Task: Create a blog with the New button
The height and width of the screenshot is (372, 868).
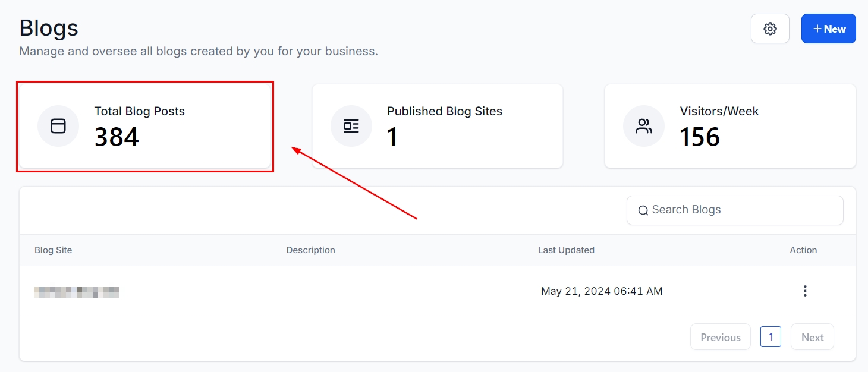Action: [x=828, y=29]
